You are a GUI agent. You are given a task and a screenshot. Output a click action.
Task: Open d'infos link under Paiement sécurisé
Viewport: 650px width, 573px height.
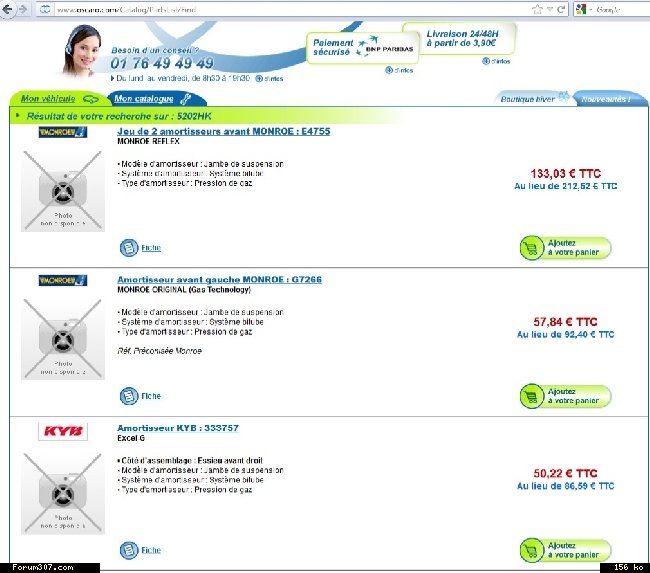[399, 70]
